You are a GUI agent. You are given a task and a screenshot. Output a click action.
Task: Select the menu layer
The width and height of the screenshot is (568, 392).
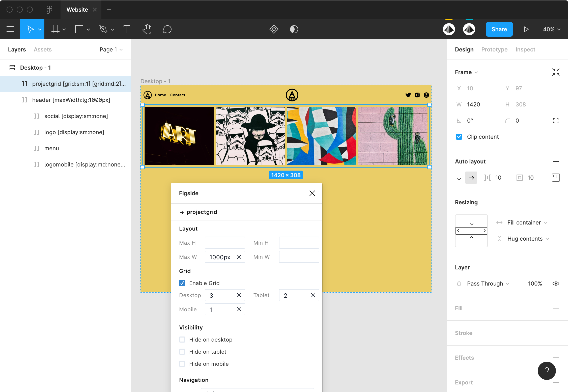(66, 148)
